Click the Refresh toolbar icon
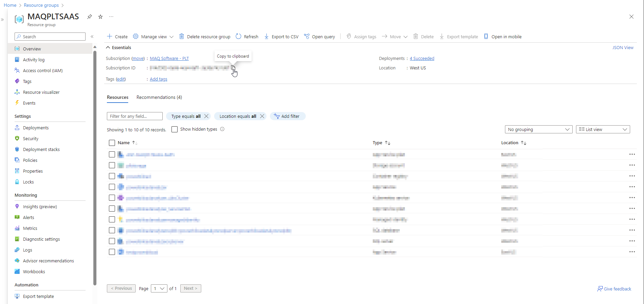 [238, 37]
